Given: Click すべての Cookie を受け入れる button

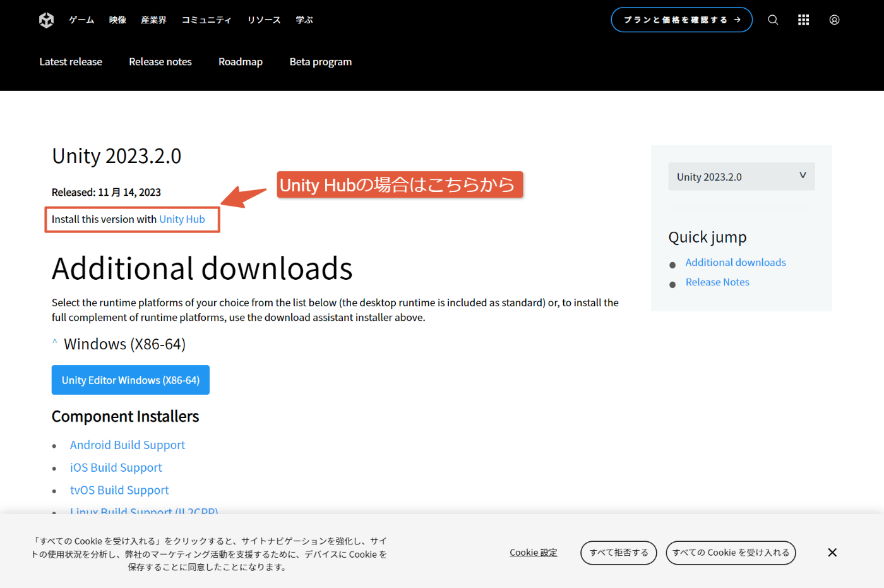Looking at the screenshot, I should [731, 553].
